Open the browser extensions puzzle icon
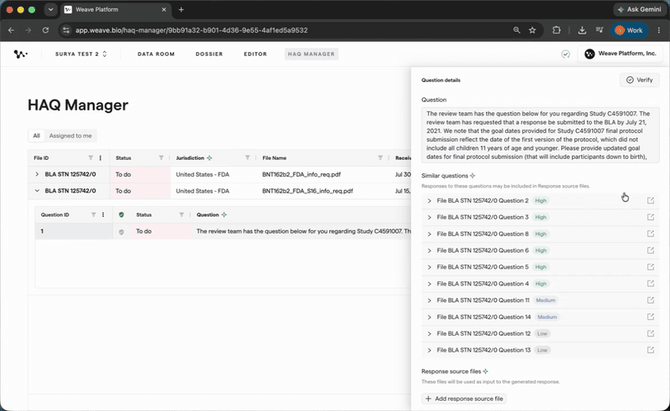Screen dimensions: 670x411 [556, 30]
